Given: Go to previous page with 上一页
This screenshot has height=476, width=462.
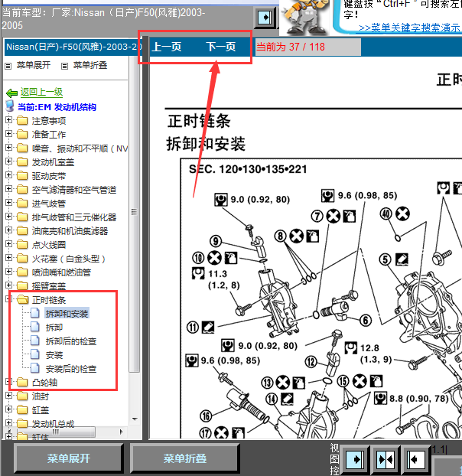Looking at the screenshot, I should [167, 47].
